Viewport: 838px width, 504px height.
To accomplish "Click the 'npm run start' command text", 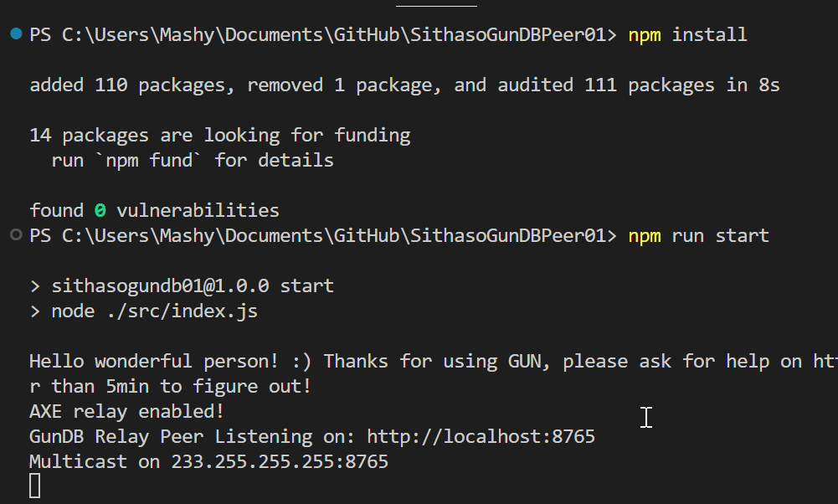I will pyautogui.click(x=697, y=236).
